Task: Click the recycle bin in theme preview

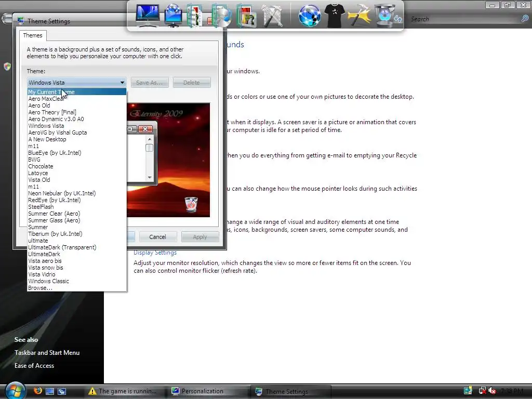Action: pyautogui.click(x=191, y=205)
